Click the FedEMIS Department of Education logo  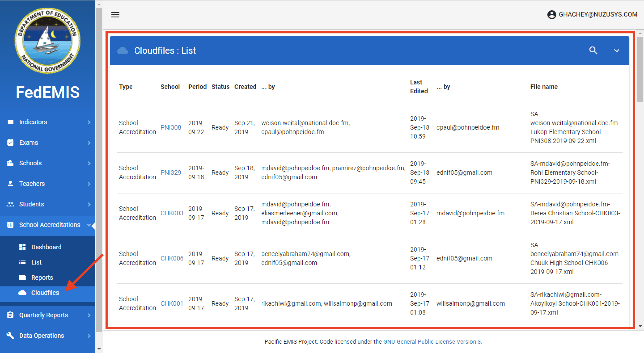tap(47, 40)
